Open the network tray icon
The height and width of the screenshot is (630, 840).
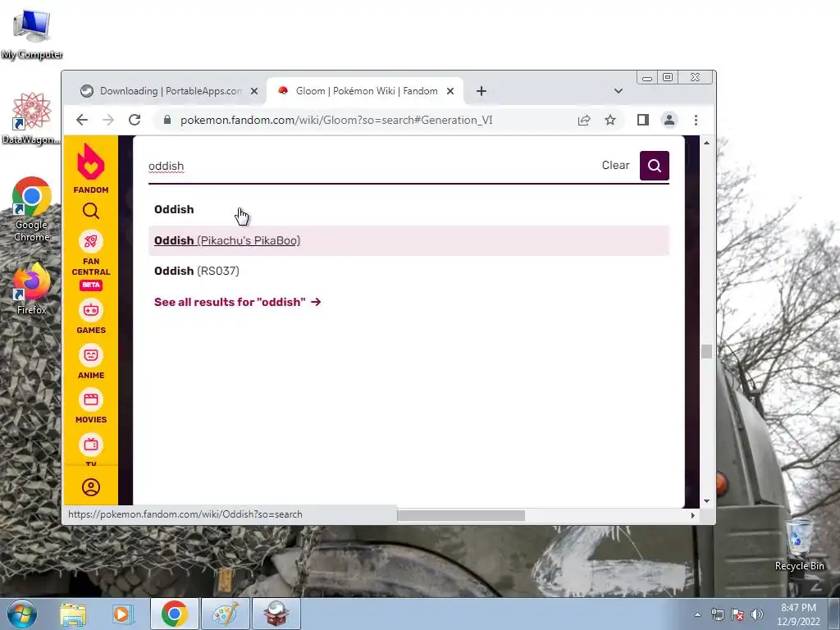(x=717, y=614)
